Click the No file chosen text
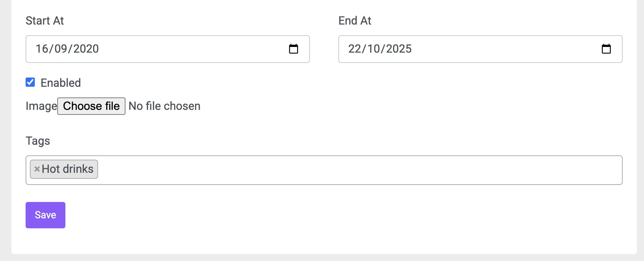 pos(165,106)
